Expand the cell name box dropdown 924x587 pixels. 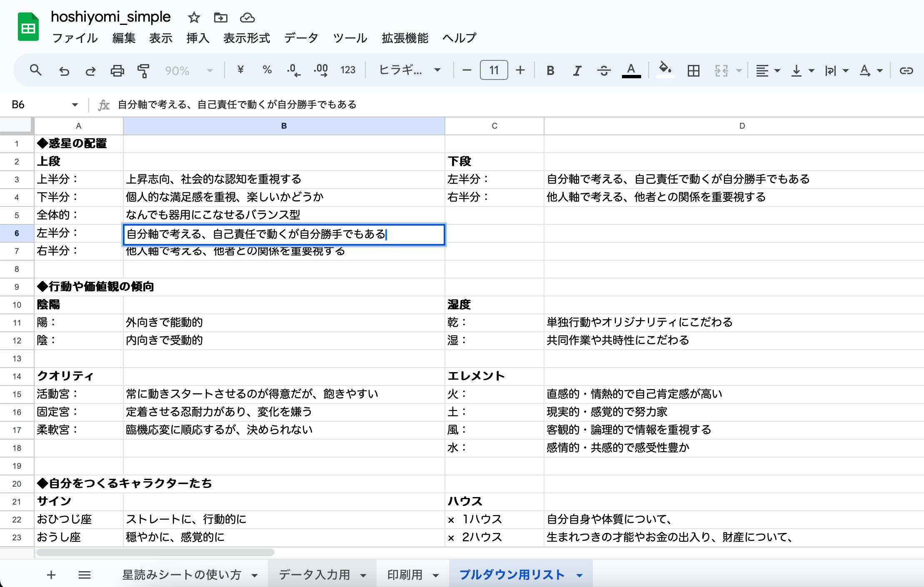tap(75, 104)
